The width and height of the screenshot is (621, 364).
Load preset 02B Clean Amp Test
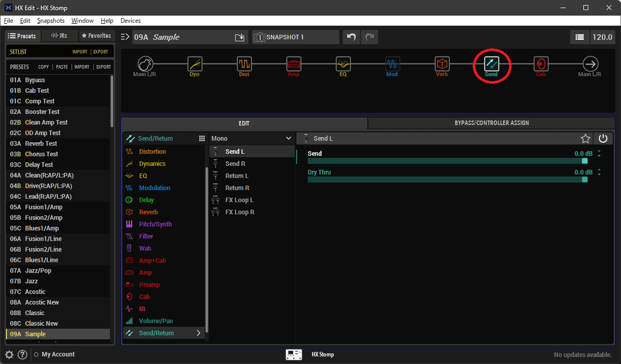(58, 123)
